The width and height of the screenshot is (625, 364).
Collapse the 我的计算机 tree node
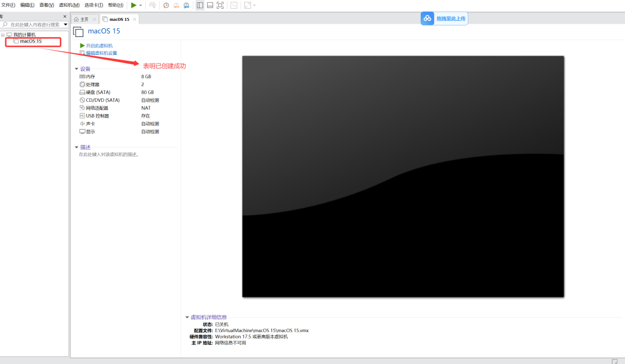[3, 35]
